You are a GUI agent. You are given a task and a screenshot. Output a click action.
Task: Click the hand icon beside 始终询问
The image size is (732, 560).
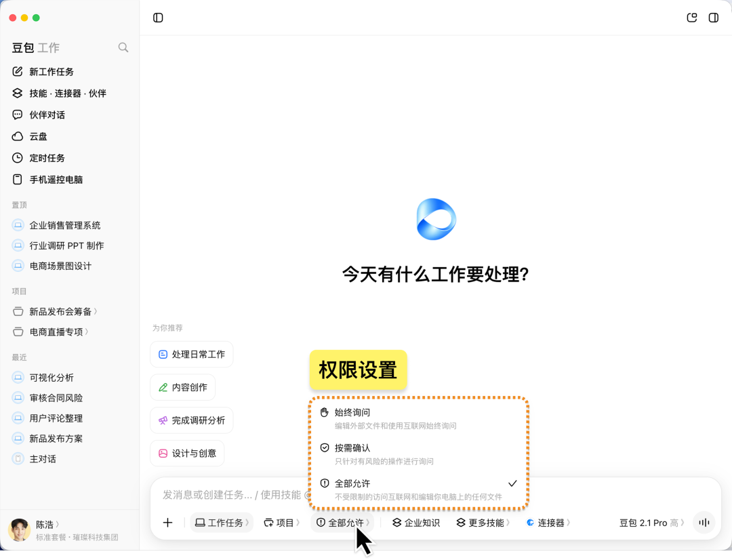pyautogui.click(x=325, y=412)
